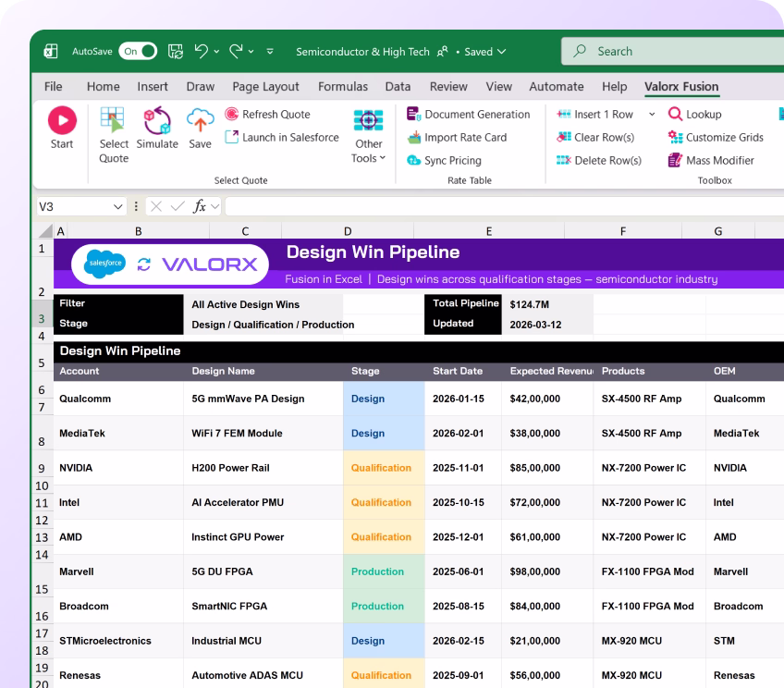The height and width of the screenshot is (688, 784).
Task: Click the Excel app icon
Action: 51,51
